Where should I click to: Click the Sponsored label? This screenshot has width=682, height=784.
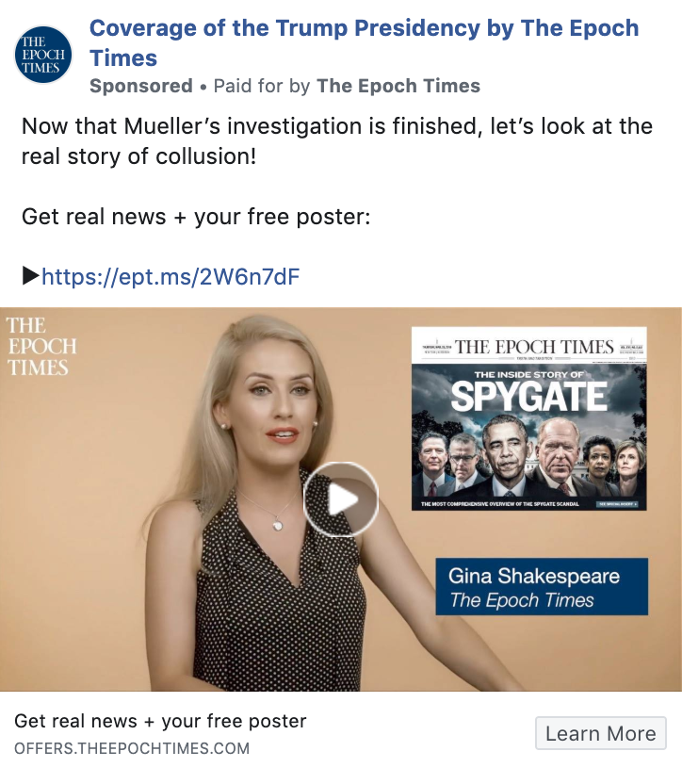[x=141, y=86]
